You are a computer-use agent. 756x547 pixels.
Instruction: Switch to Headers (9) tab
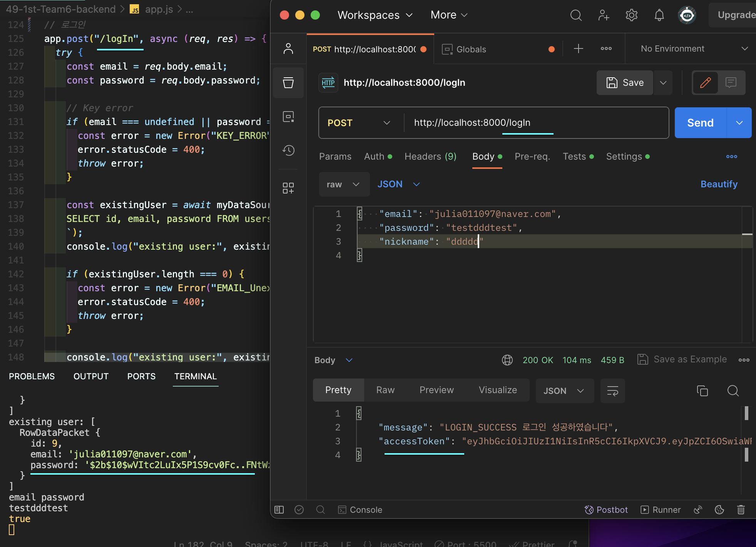pyautogui.click(x=430, y=157)
